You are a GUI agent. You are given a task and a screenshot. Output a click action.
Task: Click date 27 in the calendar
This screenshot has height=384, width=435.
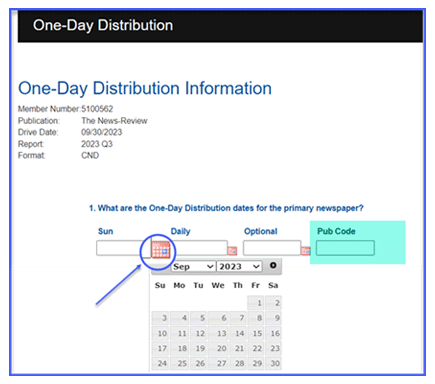(x=219, y=363)
